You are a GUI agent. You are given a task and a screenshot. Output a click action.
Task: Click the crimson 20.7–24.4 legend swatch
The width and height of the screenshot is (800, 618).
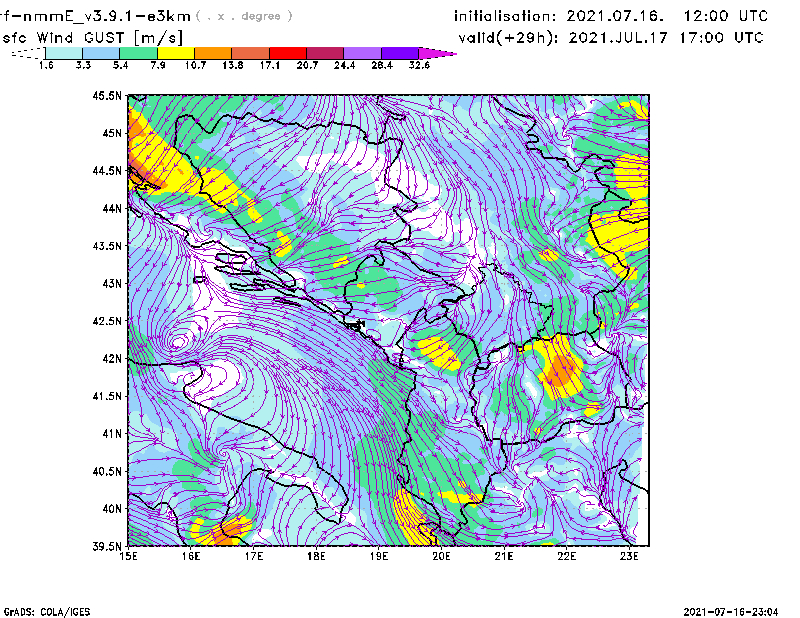pyautogui.click(x=325, y=53)
